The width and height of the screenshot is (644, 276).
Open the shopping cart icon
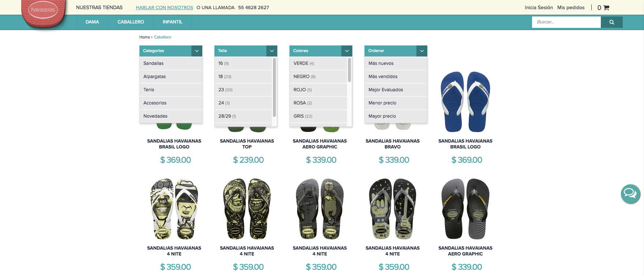[x=606, y=8]
